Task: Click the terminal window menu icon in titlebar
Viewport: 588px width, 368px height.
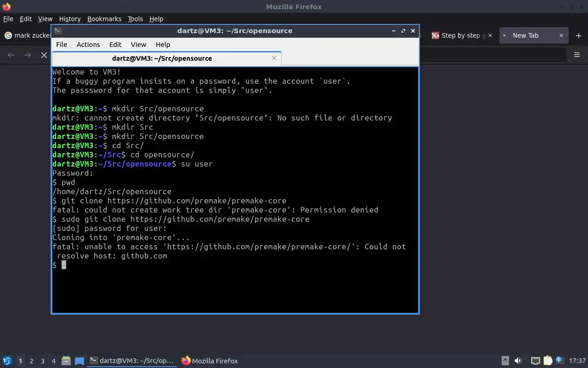Action: (x=57, y=31)
